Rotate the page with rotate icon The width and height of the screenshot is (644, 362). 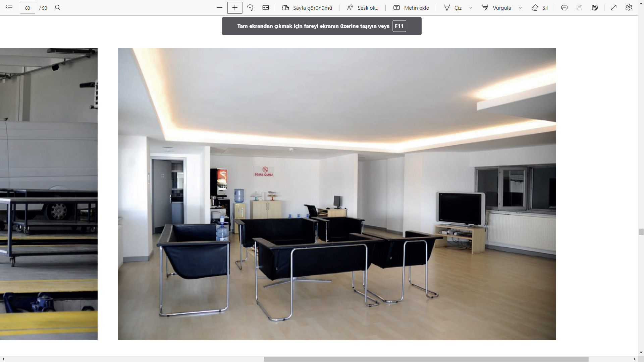tap(250, 7)
